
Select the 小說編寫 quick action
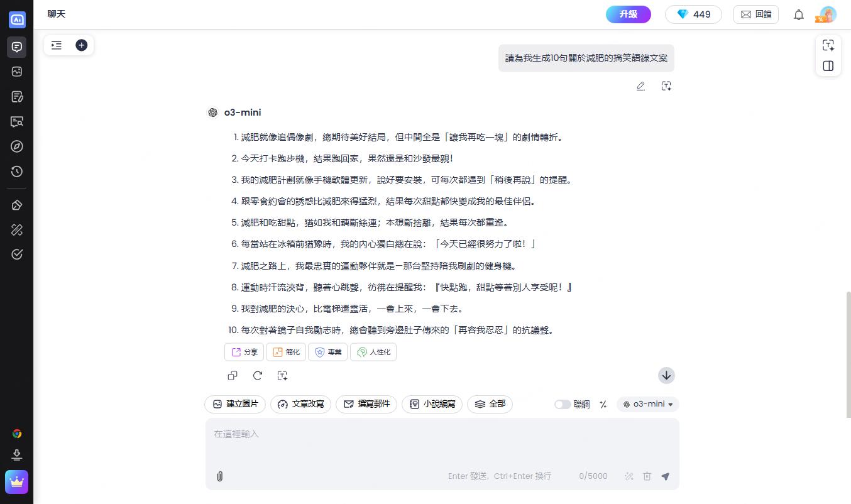coord(432,404)
